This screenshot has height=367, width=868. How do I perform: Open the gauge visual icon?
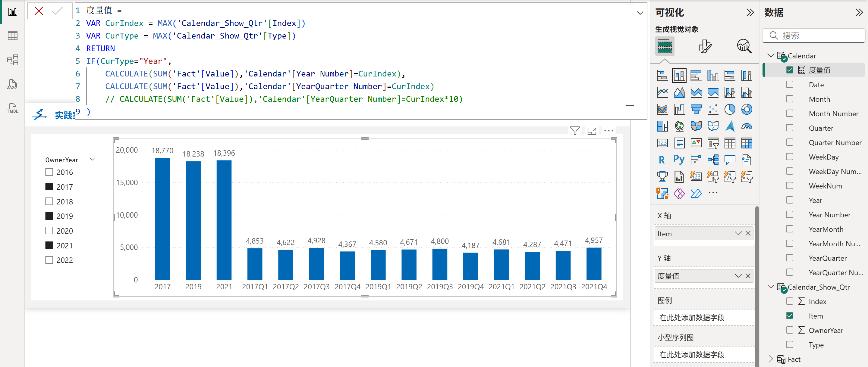tap(746, 126)
